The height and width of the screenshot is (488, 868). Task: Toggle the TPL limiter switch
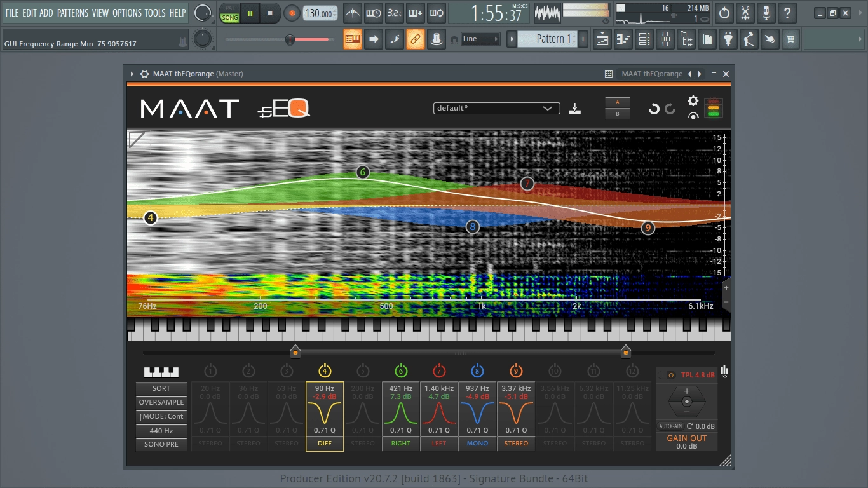pos(668,375)
